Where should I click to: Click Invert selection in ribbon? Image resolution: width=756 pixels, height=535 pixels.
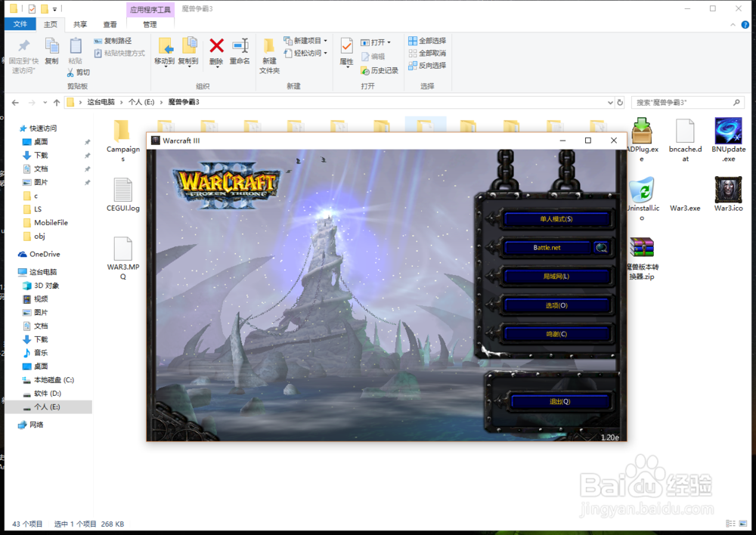click(x=427, y=66)
